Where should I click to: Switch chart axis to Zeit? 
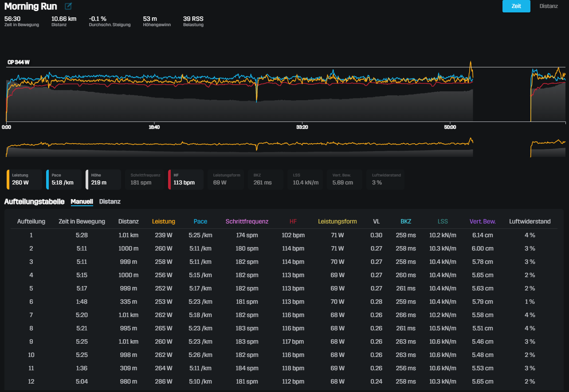click(516, 6)
